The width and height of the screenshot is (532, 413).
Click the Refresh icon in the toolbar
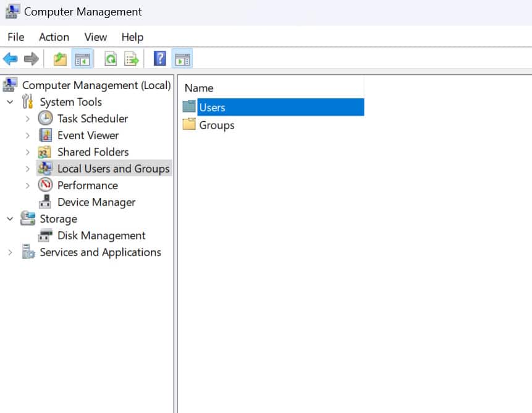[111, 58]
